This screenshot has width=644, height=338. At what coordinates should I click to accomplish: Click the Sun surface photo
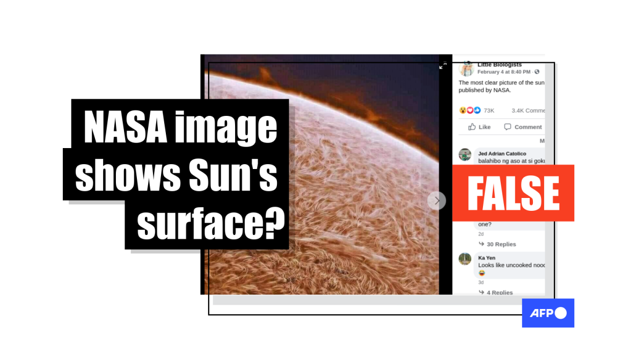point(320,174)
